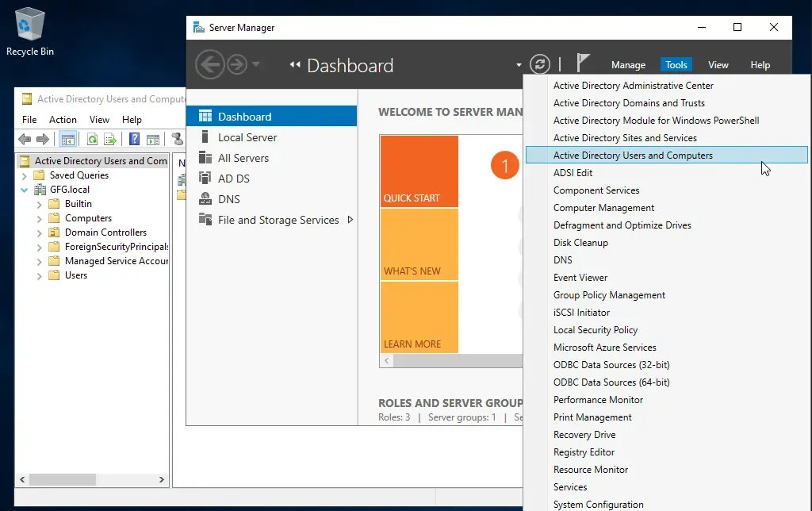Open the View menu in Server Manager

[x=718, y=65]
